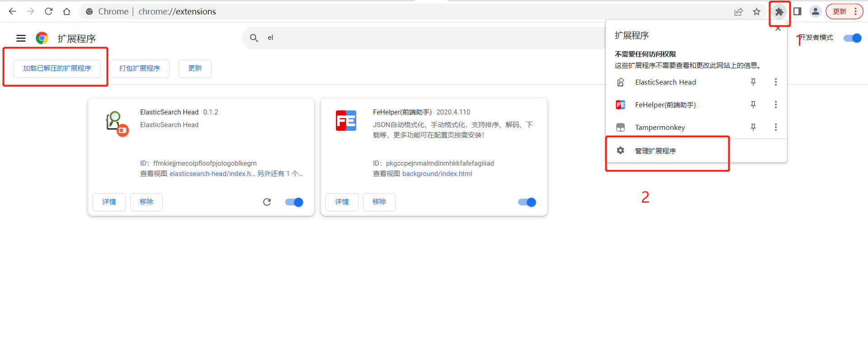Share this page via address bar icon
Screen dimensions: 868x347
pos(739,12)
